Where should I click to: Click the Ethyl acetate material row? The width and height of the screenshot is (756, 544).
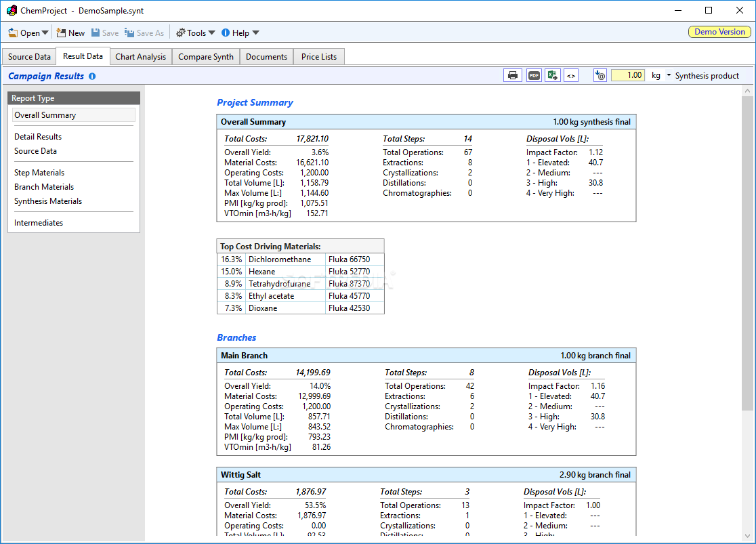tap(300, 295)
